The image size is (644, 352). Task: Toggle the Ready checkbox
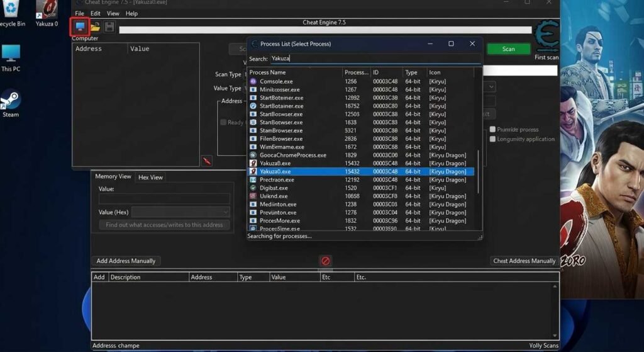pos(223,122)
